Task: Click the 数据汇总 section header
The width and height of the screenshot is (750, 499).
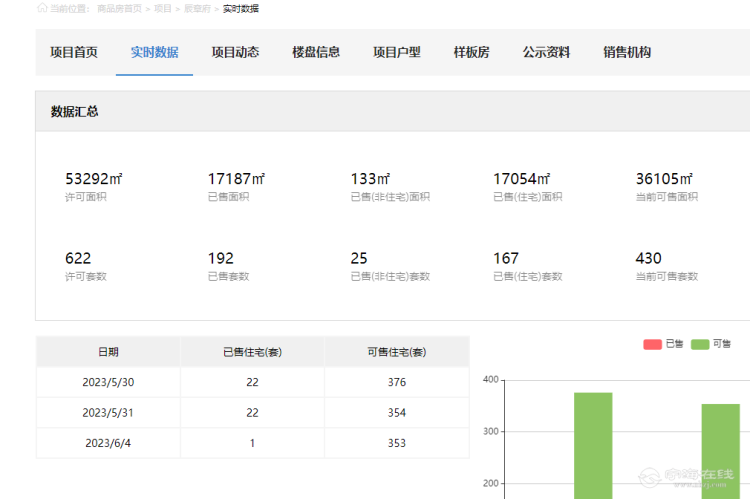Action: 75,111
